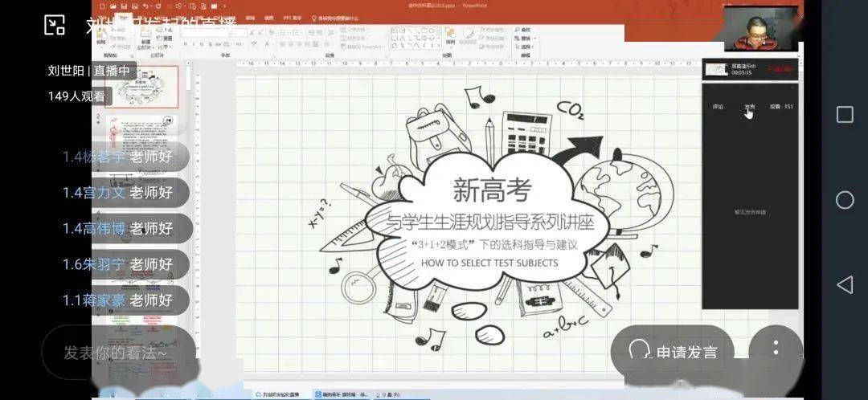Click the 与学生生涯规划指导系列讲座 subtitle on the slide

click(489, 223)
